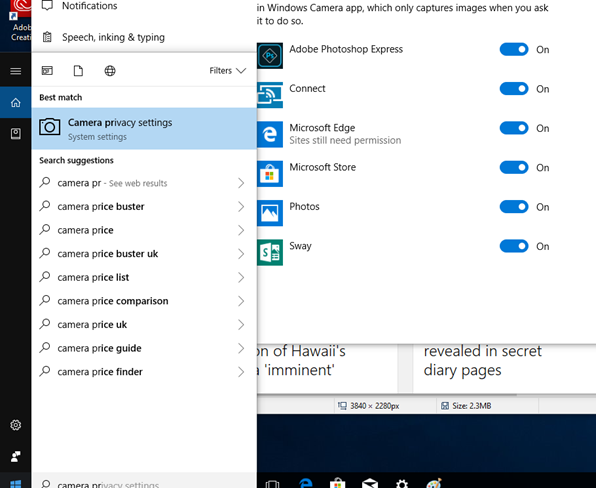Click the camera icon in Best match

pyautogui.click(x=50, y=127)
